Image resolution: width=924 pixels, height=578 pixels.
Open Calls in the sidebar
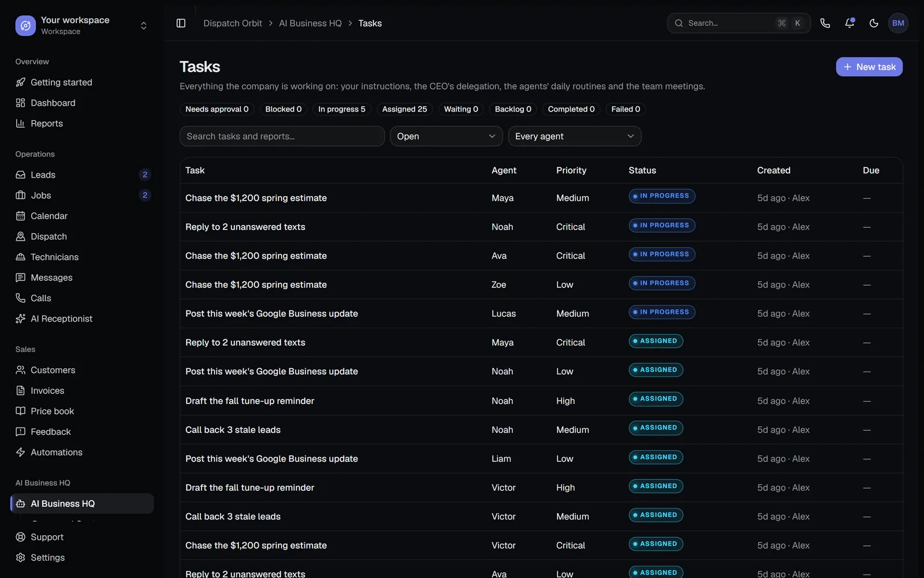82,298
